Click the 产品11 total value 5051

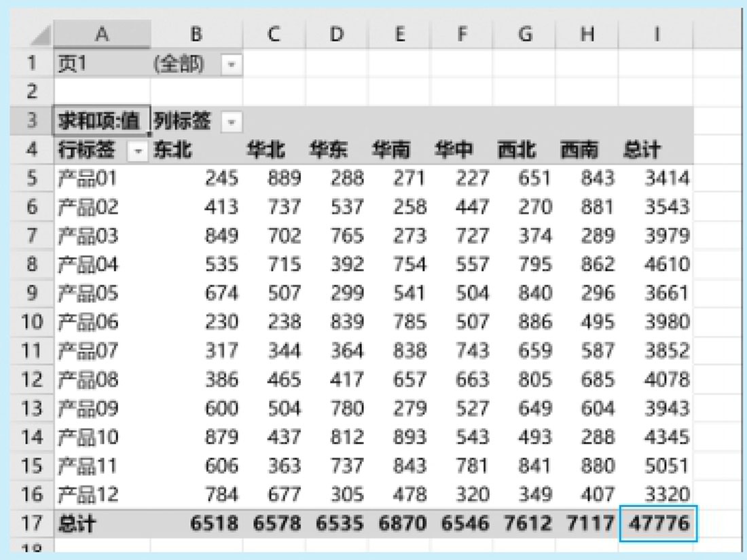(x=666, y=466)
